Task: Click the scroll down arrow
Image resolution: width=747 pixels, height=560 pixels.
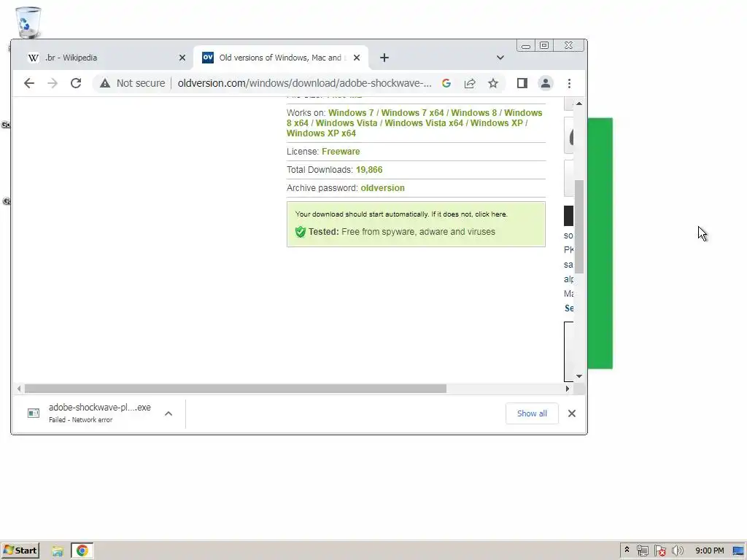Action: coord(578,376)
